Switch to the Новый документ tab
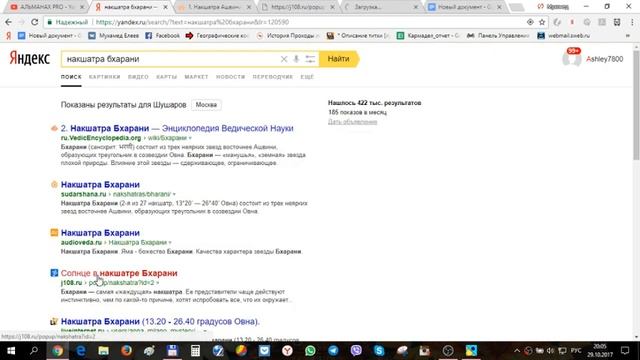The width and height of the screenshot is (640, 360). 464,7
